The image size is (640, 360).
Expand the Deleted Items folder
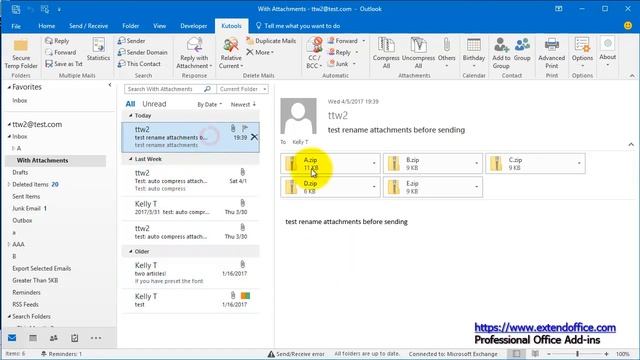9,184
